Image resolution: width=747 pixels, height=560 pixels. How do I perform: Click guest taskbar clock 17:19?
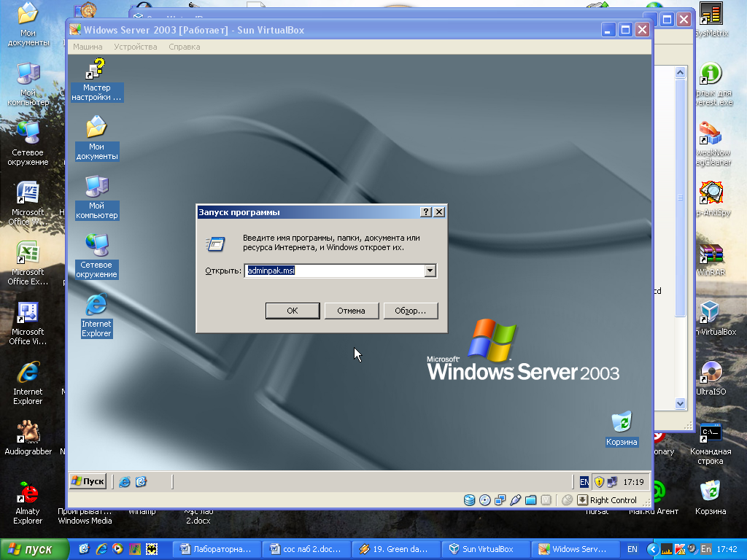tap(633, 482)
